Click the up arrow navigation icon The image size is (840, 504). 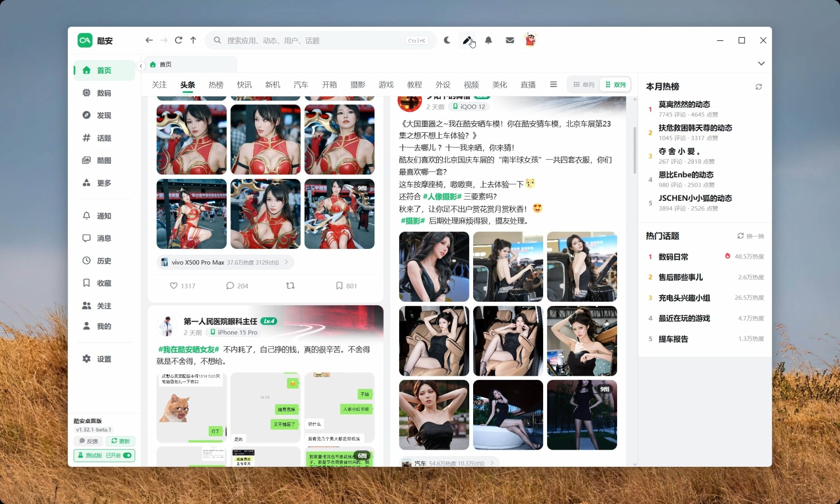[193, 40]
